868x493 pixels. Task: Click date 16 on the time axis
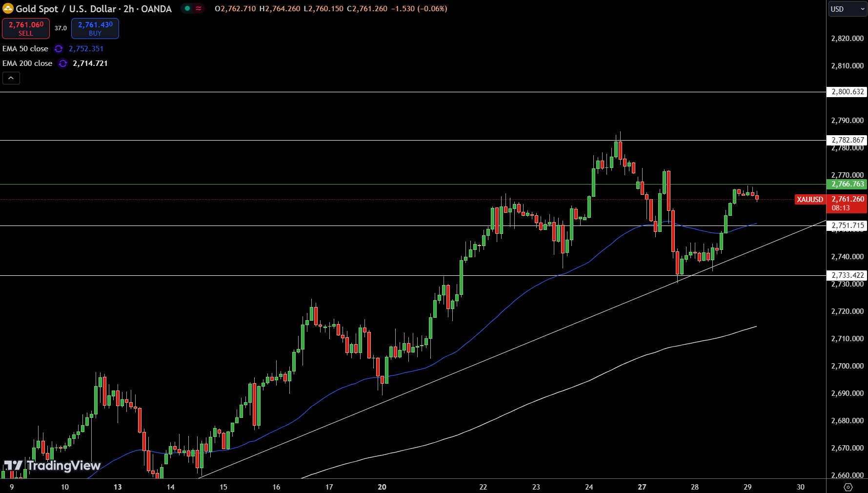pos(276,487)
